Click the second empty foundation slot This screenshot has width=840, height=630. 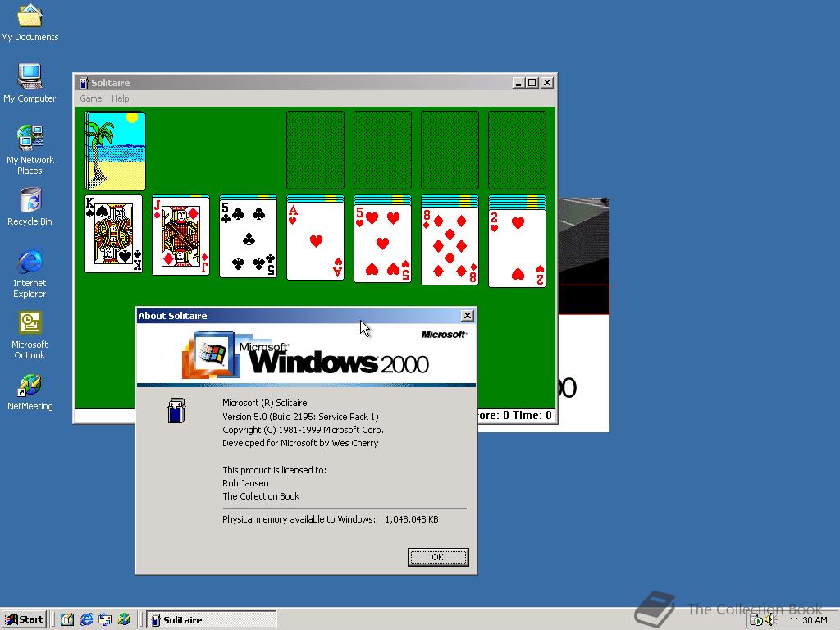382,150
